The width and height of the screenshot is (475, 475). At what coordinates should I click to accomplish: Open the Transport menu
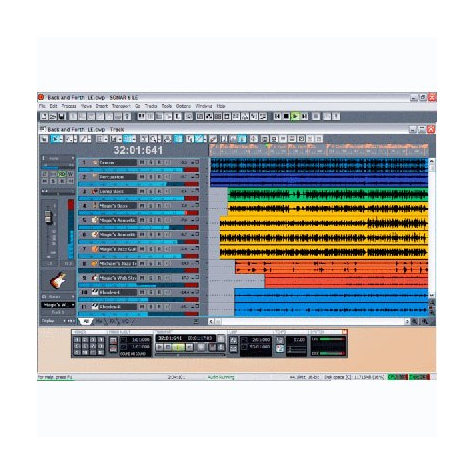(121, 106)
